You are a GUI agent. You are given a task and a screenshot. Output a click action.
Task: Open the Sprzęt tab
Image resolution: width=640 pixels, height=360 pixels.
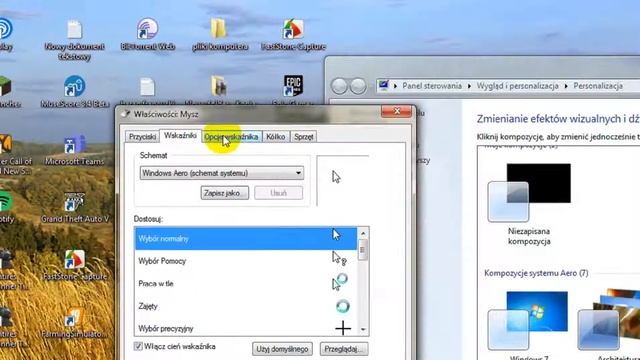[x=304, y=137]
